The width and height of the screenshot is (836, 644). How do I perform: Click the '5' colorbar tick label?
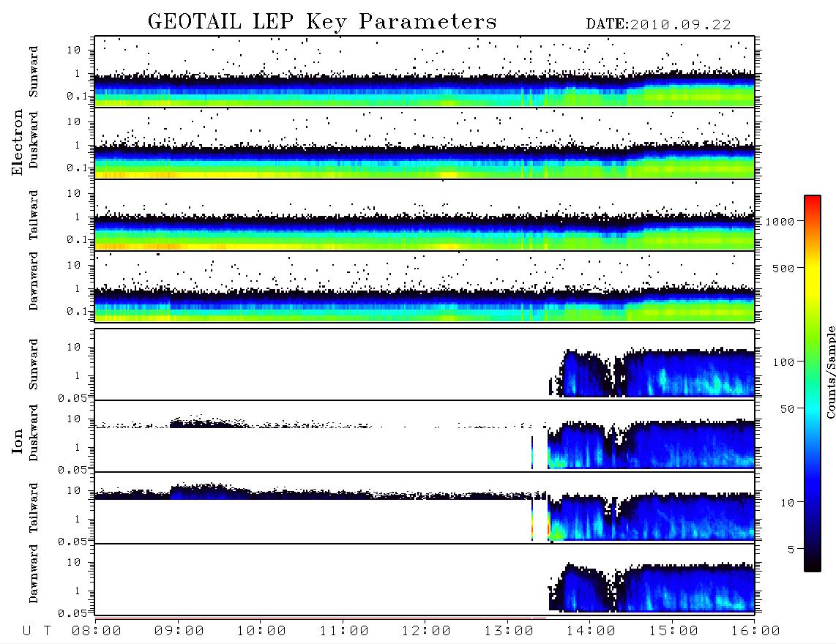tap(791, 550)
